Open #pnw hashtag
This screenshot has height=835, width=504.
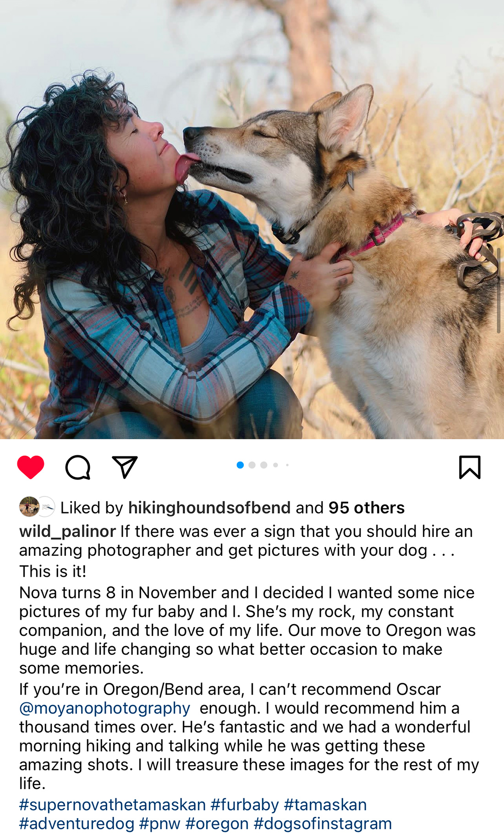(x=160, y=824)
